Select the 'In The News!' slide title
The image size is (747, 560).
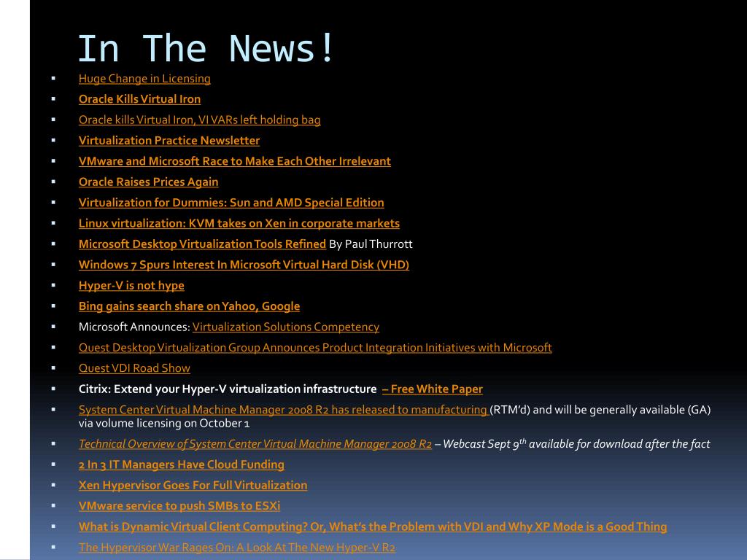click(206, 48)
